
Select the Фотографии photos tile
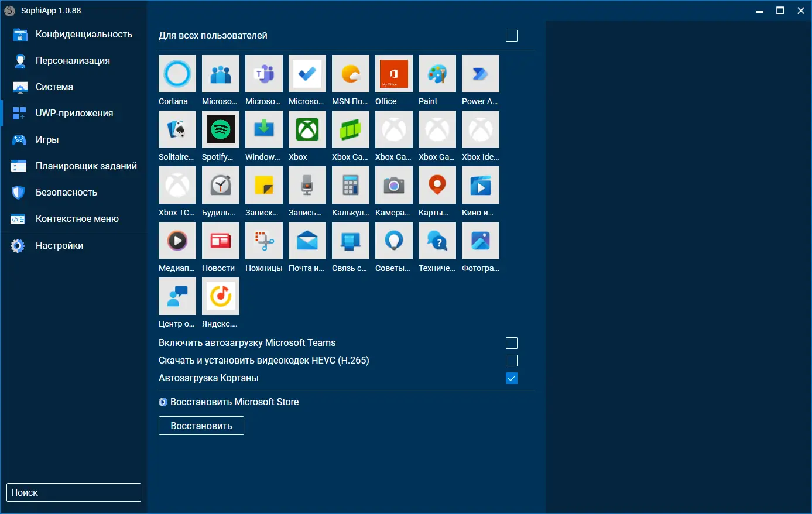click(481, 241)
